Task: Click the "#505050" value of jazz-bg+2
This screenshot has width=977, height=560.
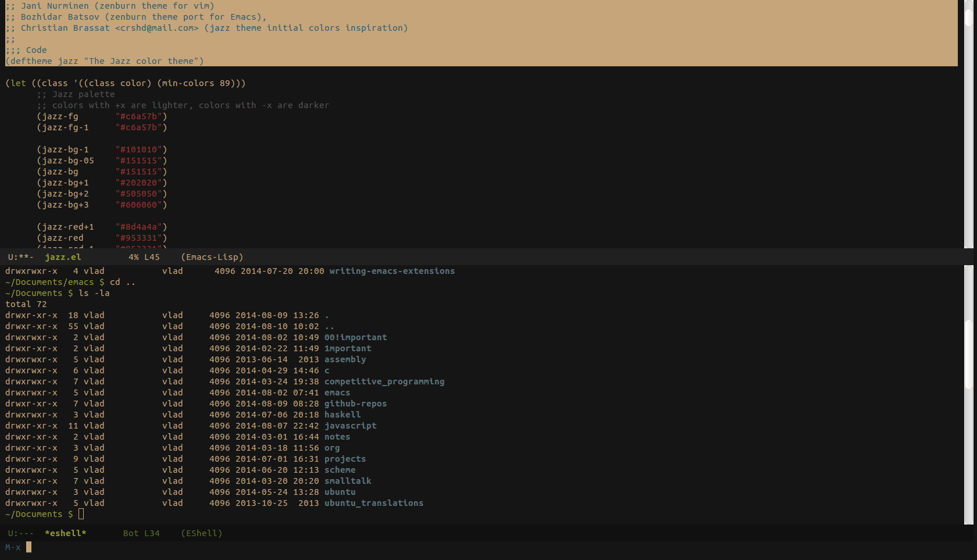Action: tap(138, 194)
